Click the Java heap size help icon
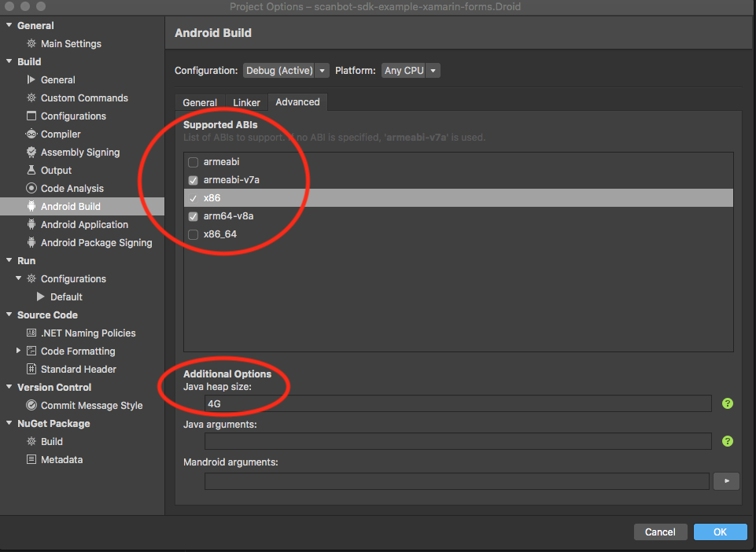 727,403
